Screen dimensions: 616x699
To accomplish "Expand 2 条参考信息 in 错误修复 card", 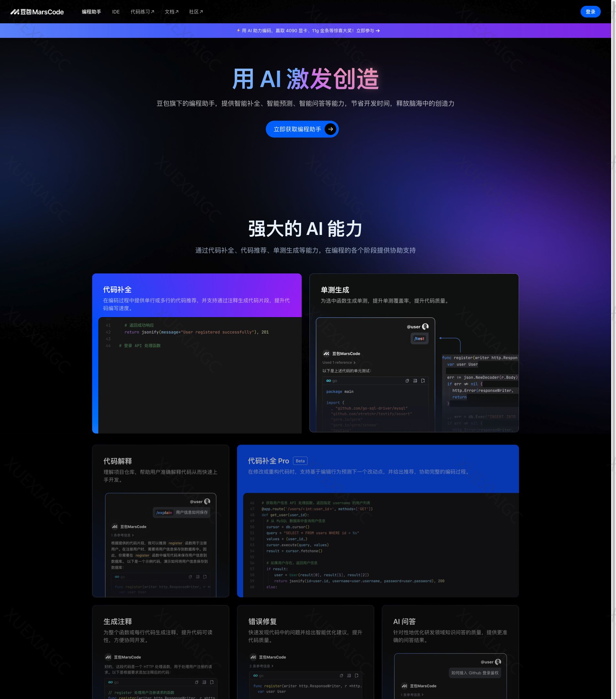I will pyautogui.click(x=261, y=666).
